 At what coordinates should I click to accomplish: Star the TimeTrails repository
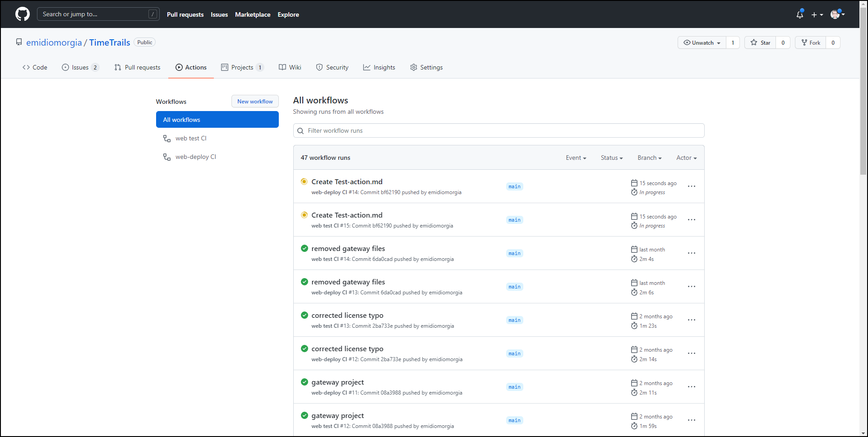pos(760,42)
